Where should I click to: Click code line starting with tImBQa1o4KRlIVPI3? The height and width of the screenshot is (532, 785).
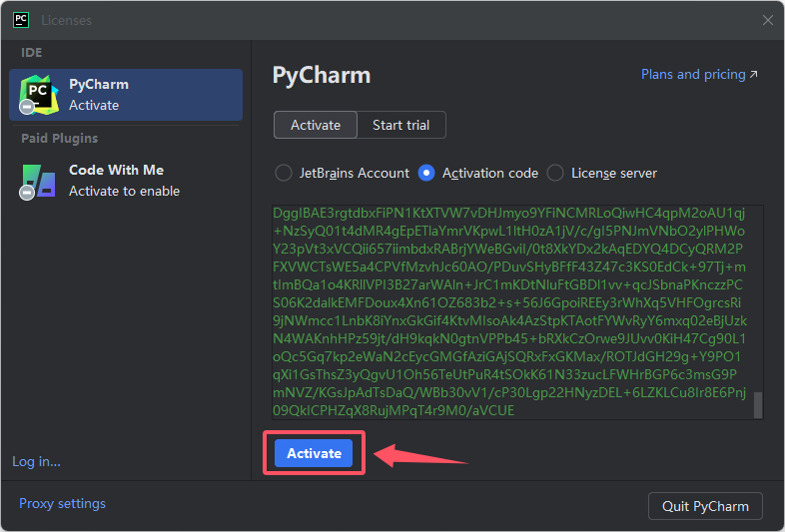click(x=507, y=284)
